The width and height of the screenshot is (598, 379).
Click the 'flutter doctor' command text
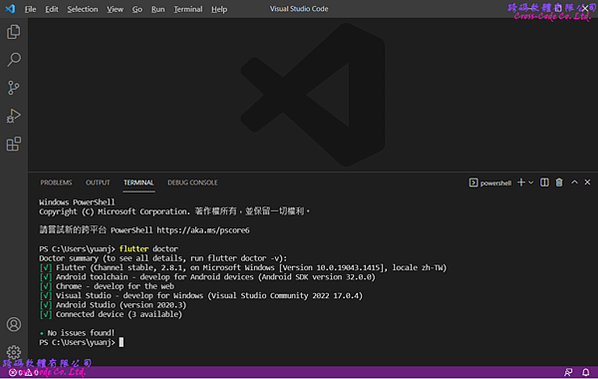pyautogui.click(x=148, y=249)
